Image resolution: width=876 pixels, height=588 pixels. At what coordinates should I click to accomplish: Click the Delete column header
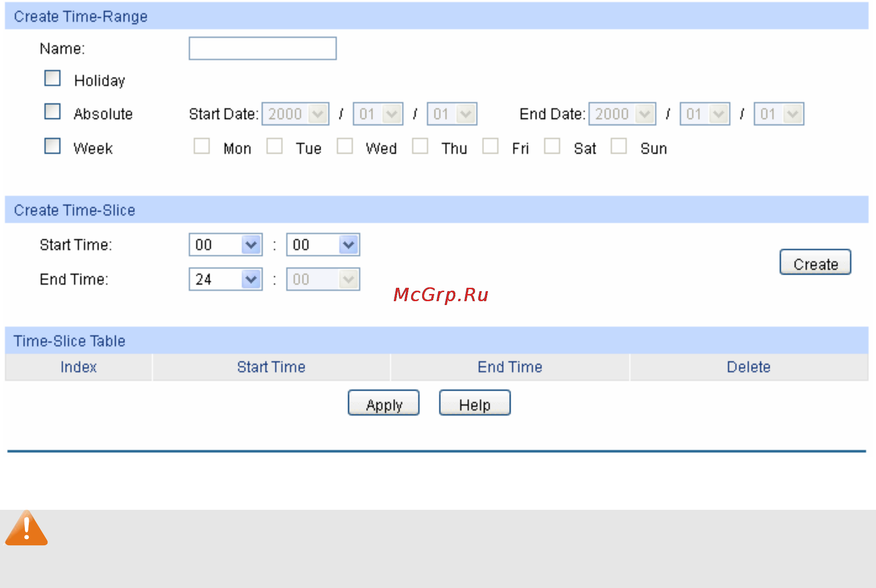pyautogui.click(x=749, y=367)
